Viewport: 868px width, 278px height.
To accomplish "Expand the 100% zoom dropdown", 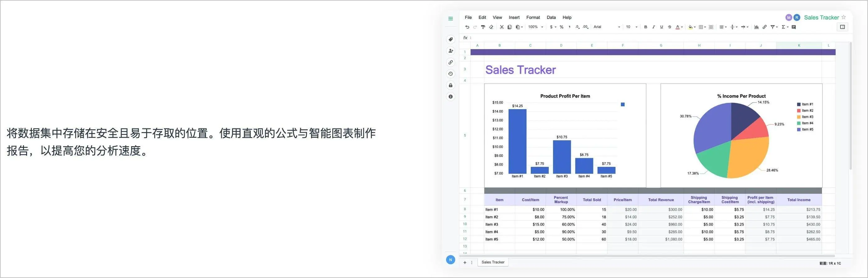I will [535, 27].
